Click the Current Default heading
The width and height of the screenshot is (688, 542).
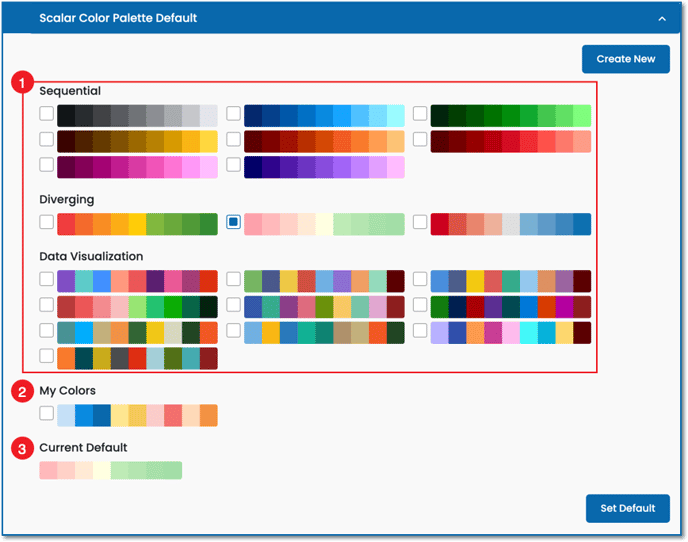83,448
